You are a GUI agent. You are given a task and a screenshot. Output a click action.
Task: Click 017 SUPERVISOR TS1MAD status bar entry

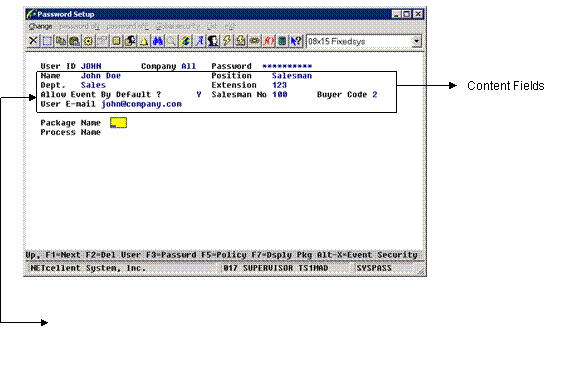point(276,268)
